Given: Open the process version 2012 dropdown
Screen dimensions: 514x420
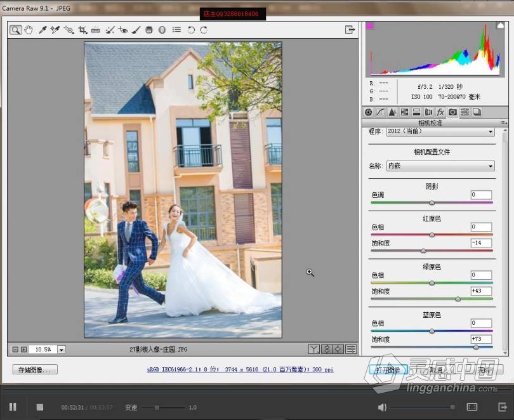Looking at the screenshot, I should pos(440,131).
